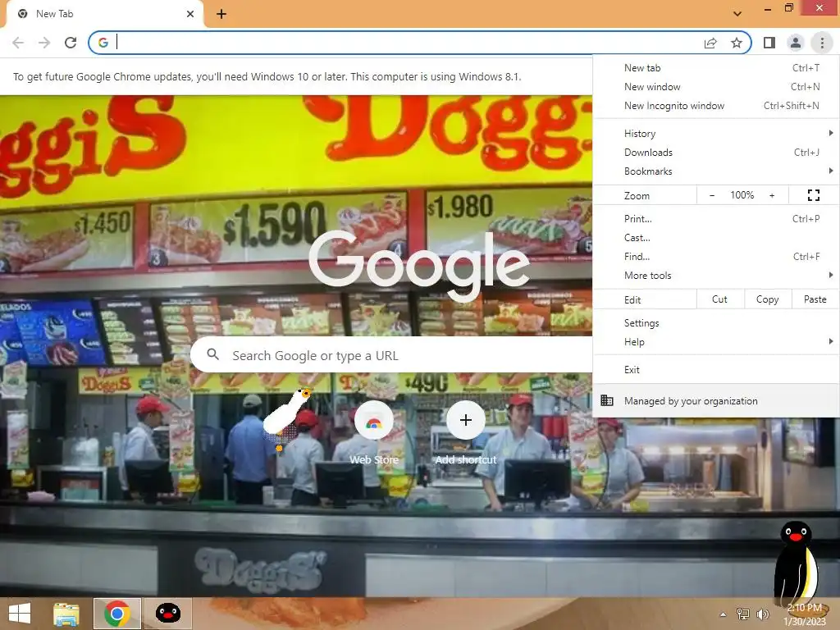The image size is (840, 630).
Task: Select the New Tab tab title
Action: tap(55, 14)
